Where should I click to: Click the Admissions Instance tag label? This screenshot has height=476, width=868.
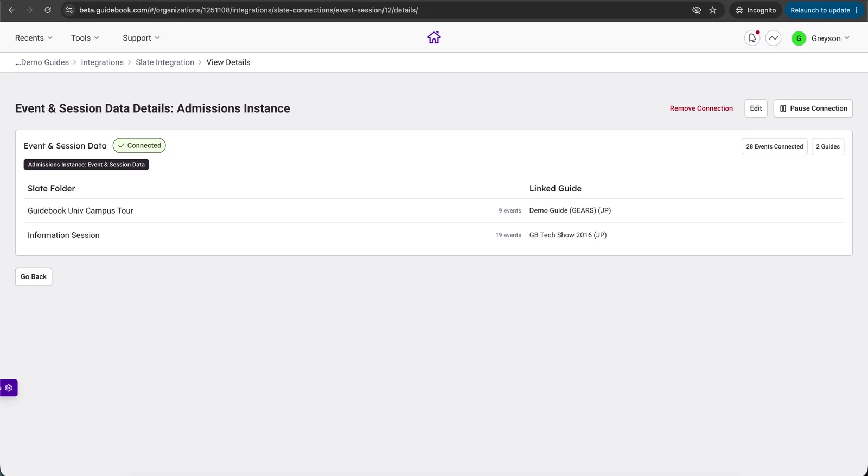(86, 165)
